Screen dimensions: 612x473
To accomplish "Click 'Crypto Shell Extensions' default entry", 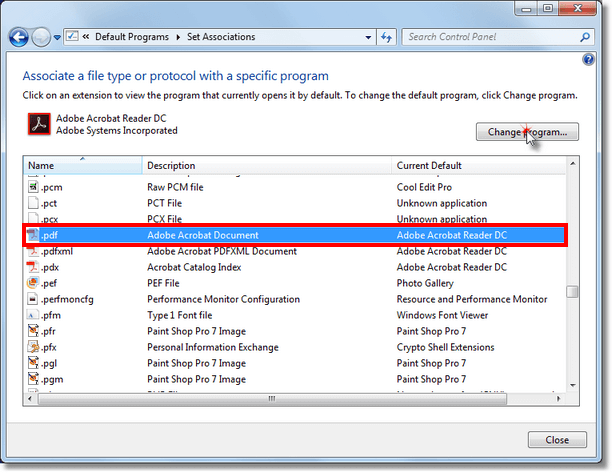I will (x=445, y=347).
